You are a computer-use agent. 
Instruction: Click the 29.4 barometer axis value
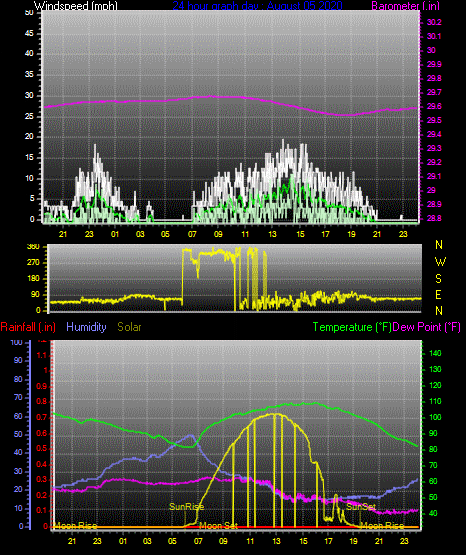(434, 135)
